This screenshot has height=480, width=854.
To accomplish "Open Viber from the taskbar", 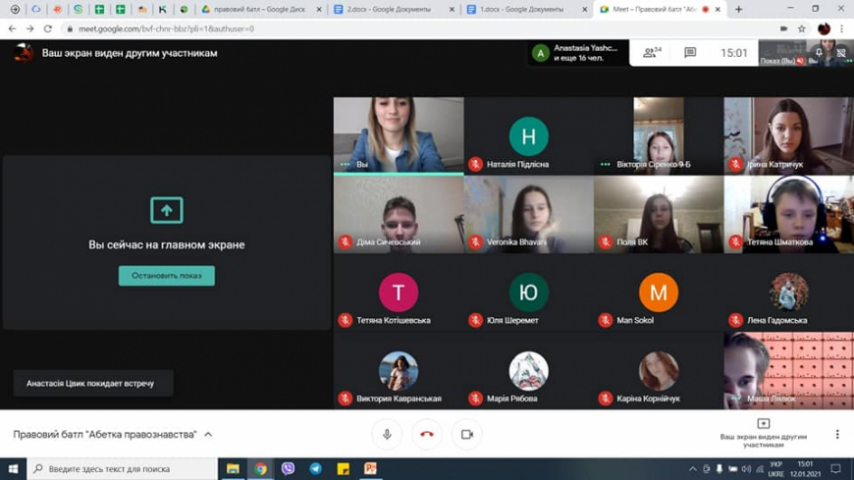I will (288, 468).
